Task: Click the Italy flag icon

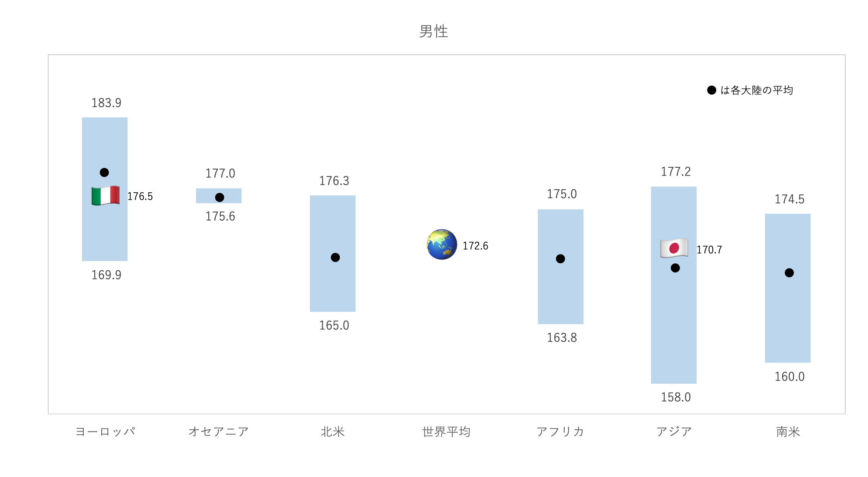Action: click(x=106, y=195)
